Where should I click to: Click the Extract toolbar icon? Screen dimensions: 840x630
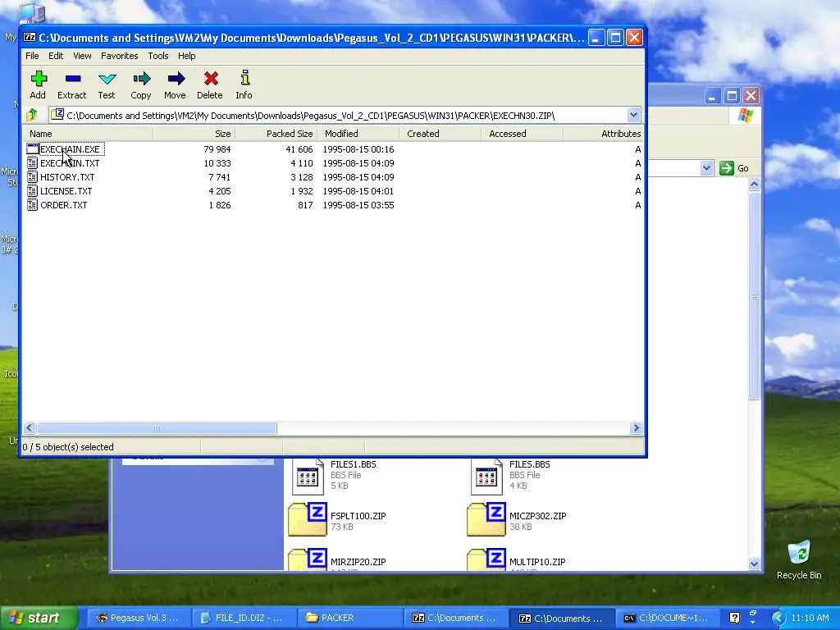coord(72,79)
